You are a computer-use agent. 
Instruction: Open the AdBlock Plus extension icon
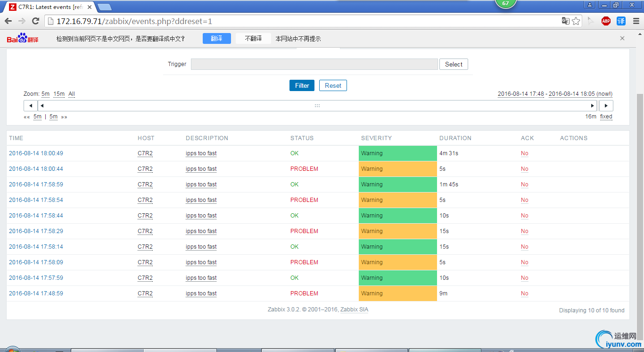tap(606, 21)
